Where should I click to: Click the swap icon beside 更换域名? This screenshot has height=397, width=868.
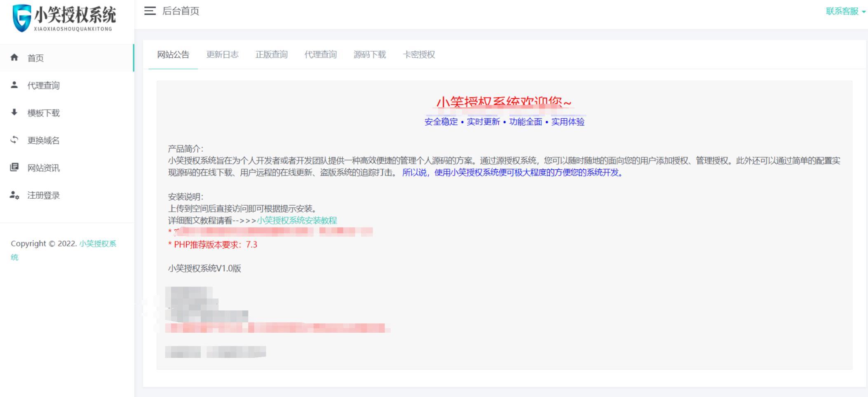pos(14,140)
